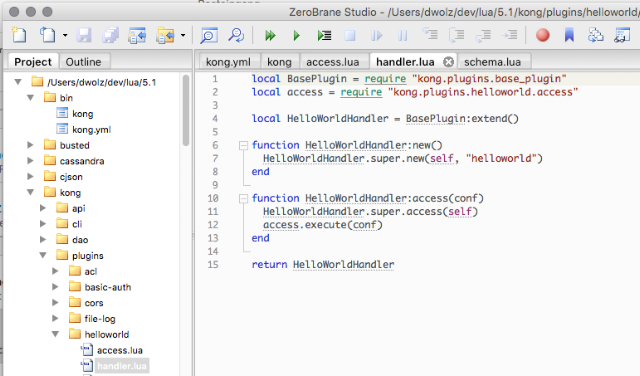Image resolution: width=640 pixels, height=376 pixels.
Task: Click the Save file floppy icon
Action: pyautogui.click(x=84, y=36)
